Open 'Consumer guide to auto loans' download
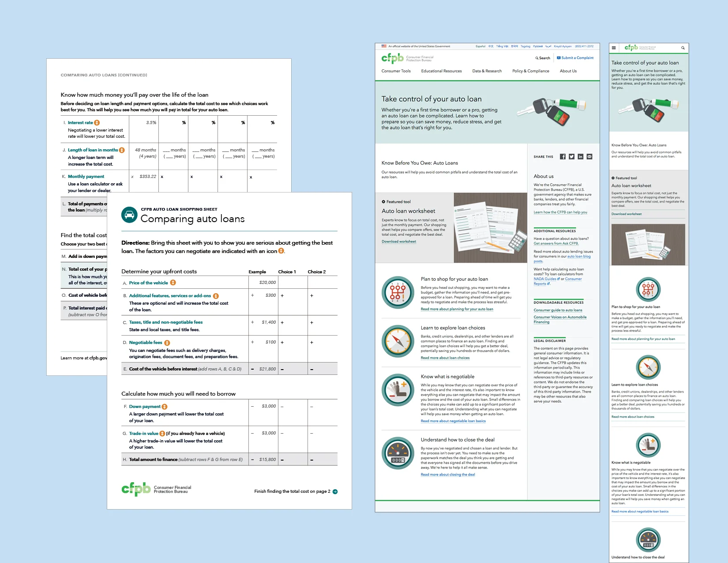Image resolution: width=728 pixels, height=563 pixels. (x=558, y=310)
